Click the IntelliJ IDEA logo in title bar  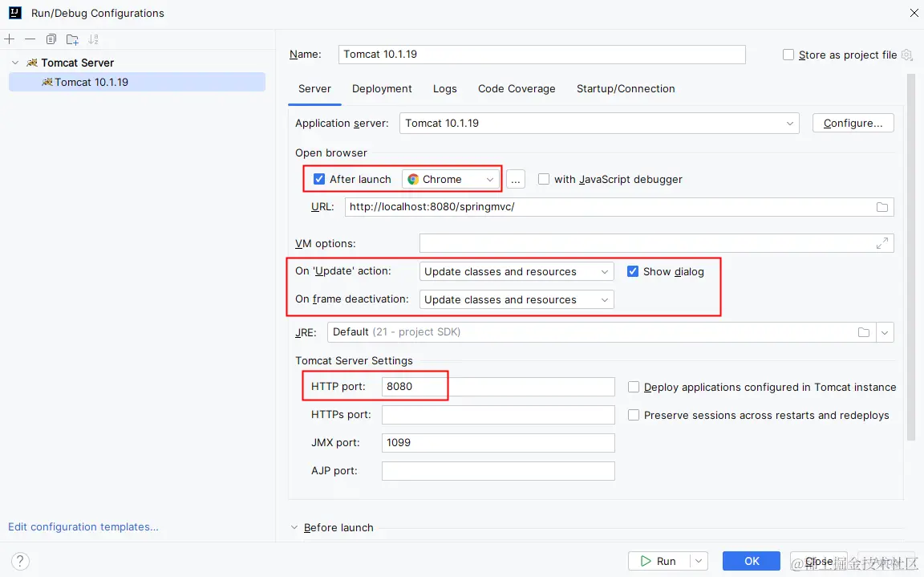[x=15, y=13]
